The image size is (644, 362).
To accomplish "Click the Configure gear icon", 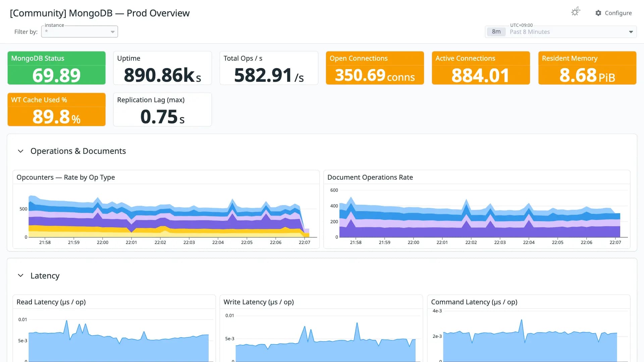I will pos(598,13).
